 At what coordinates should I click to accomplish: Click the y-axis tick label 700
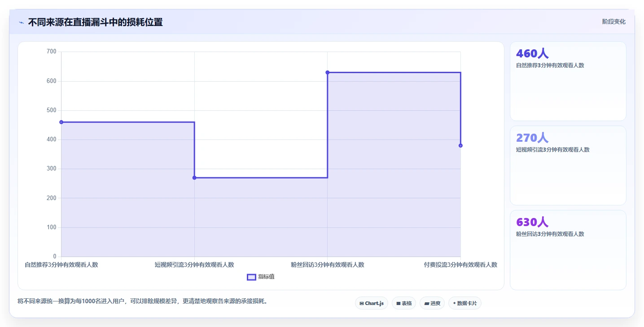(52, 52)
